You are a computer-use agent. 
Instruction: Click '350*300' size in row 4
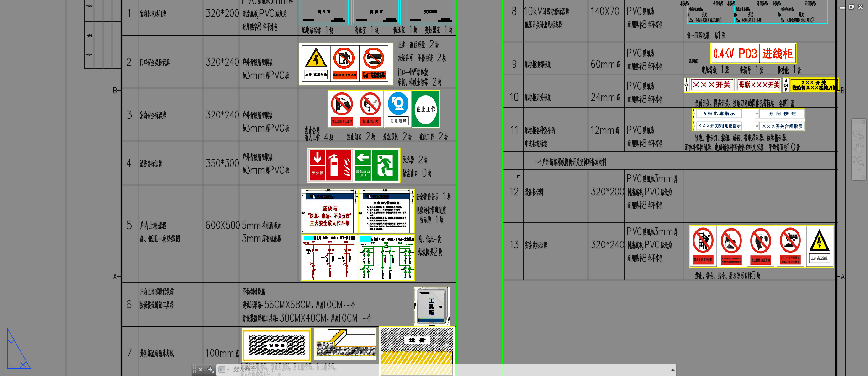coord(222,163)
